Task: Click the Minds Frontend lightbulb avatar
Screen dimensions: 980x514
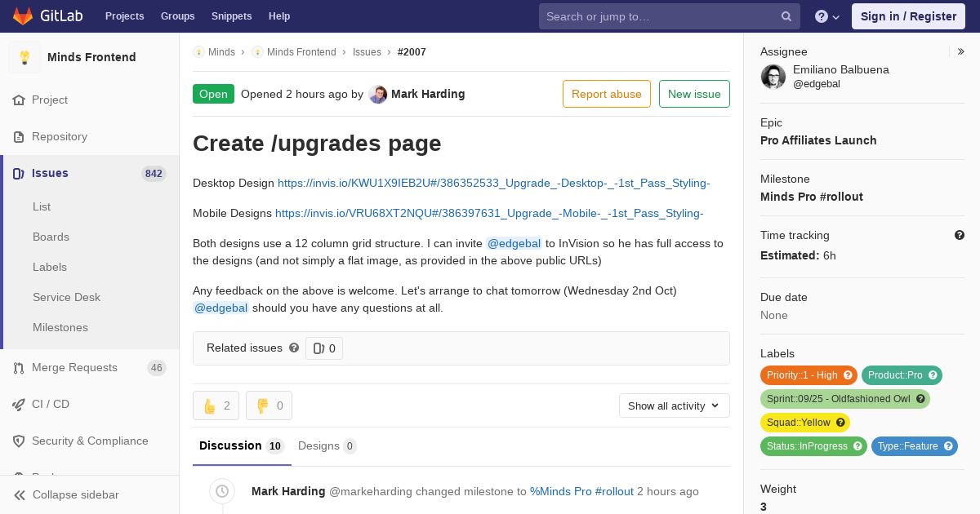Action: [x=24, y=57]
